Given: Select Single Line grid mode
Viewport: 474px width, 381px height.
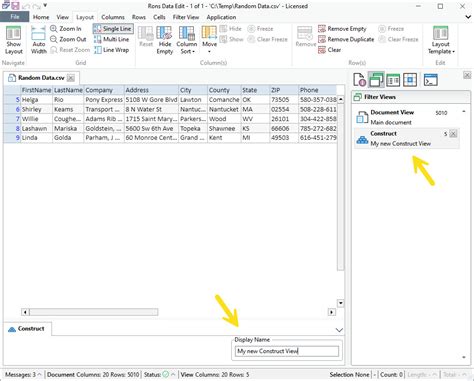Looking at the screenshot, I should point(113,29).
